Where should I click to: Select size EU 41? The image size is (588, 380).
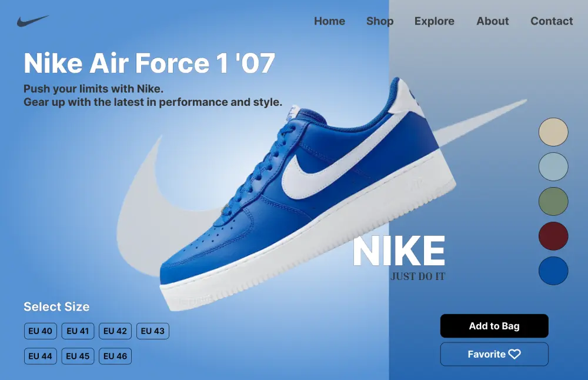click(x=78, y=331)
